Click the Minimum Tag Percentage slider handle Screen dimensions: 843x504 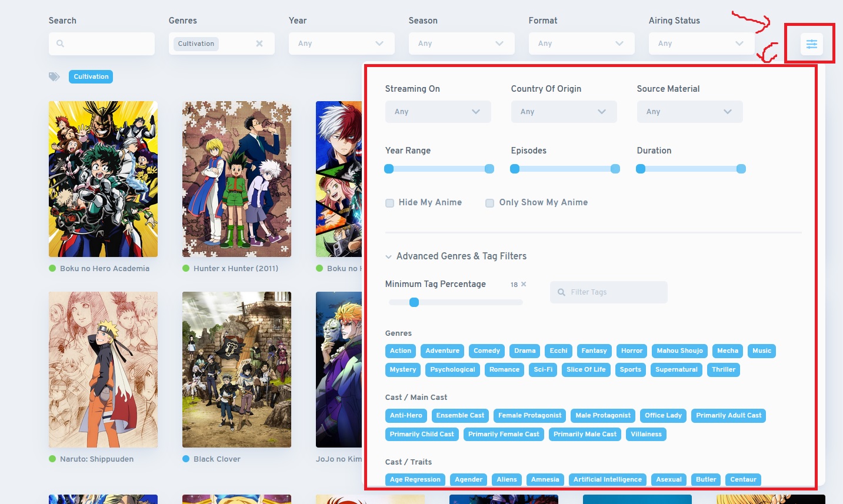pyautogui.click(x=414, y=302)
